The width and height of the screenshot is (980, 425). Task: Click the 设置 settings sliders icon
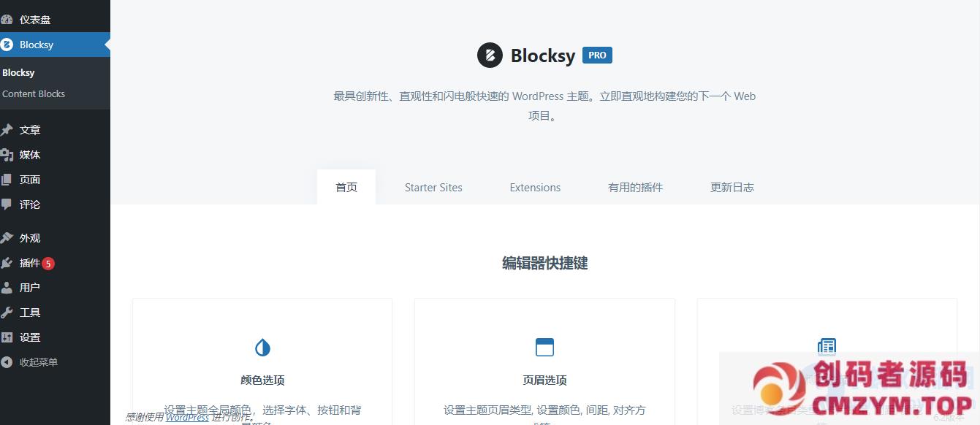click(7, 337)
